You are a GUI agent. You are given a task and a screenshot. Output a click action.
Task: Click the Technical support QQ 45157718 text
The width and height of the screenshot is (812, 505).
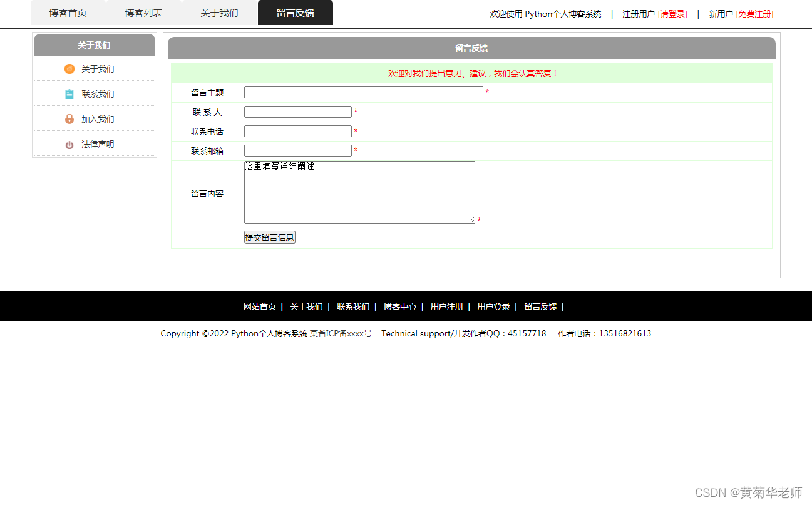coord(464,333)
